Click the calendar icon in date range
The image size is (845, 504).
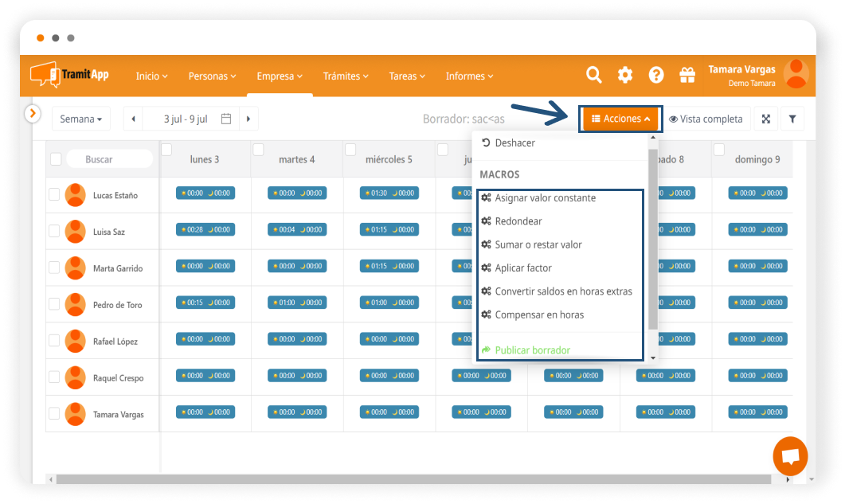(x=226, y=119)
